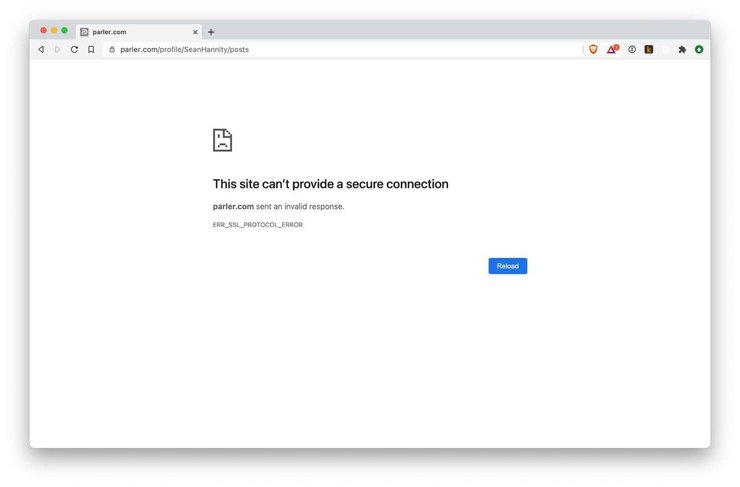Click the Brave Shields lion icon
740x487 pixels.
pyautogui.click(x=593, y=49)
